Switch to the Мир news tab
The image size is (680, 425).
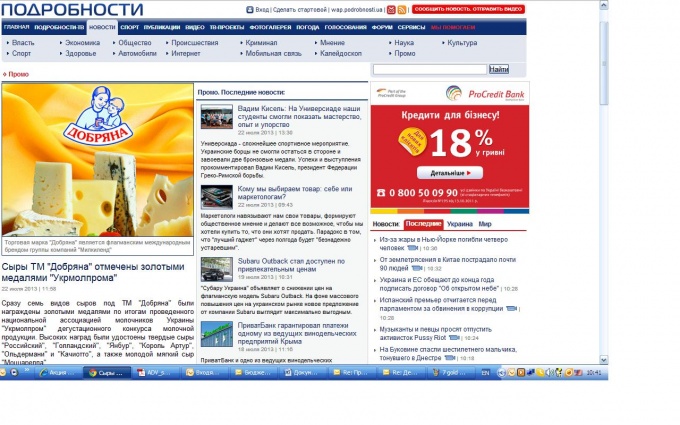(x=484, y=224)
